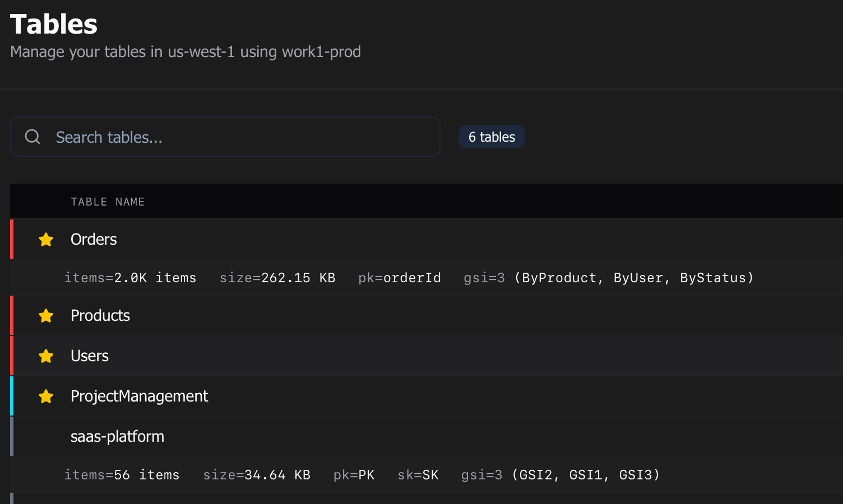
Task: Select the 'items=2.0K items' text
Action: (x=131, y=278)
